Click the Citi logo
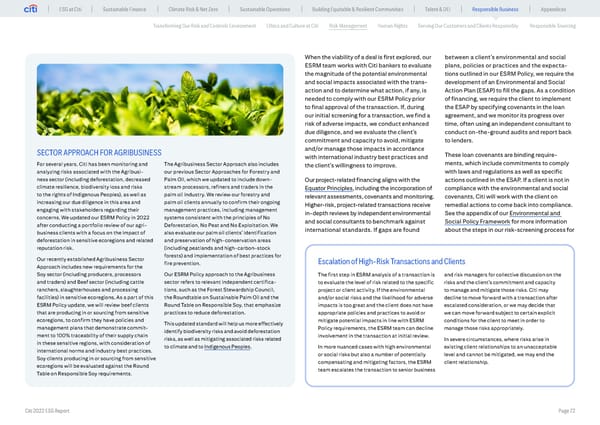This screenshot has height=425, width=600. (18, 10)
